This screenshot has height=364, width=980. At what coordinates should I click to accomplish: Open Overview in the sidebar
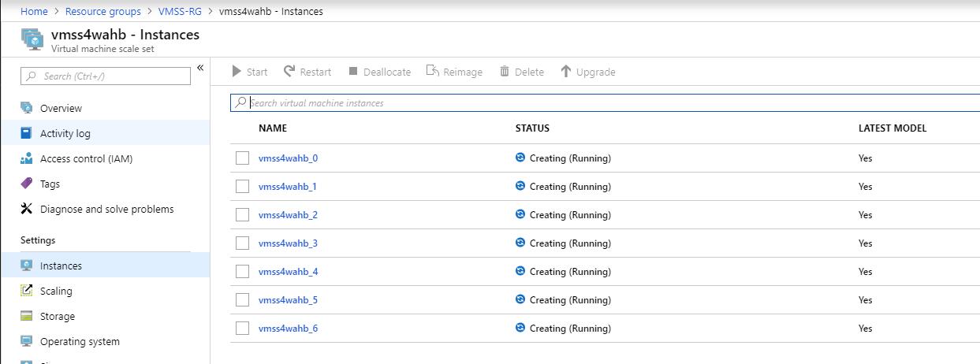106,108
